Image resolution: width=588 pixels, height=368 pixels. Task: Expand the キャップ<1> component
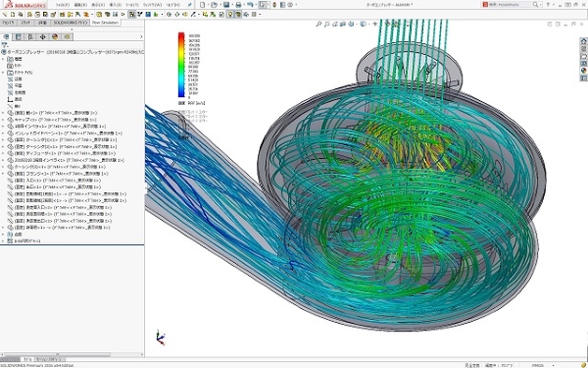point(3,120)
